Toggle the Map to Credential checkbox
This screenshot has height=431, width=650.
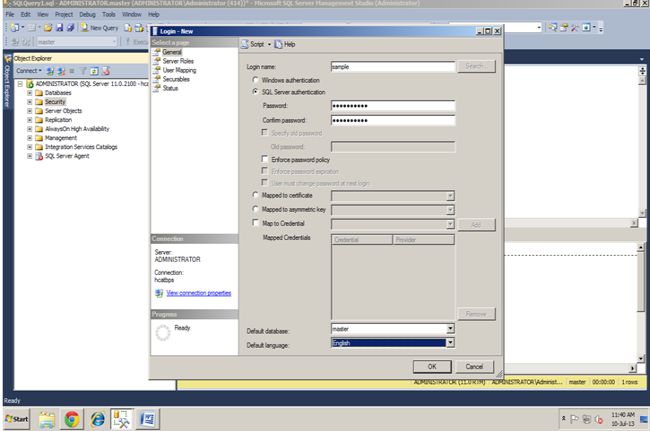point(255,223)
